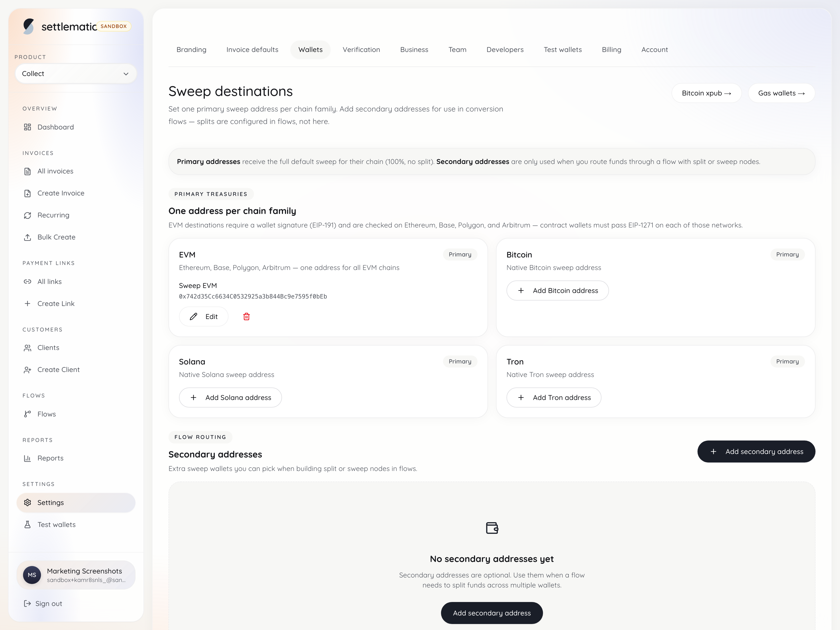840x630 pixels.
Task: Click the Test wallets flask icon
Action: [27, 524]
